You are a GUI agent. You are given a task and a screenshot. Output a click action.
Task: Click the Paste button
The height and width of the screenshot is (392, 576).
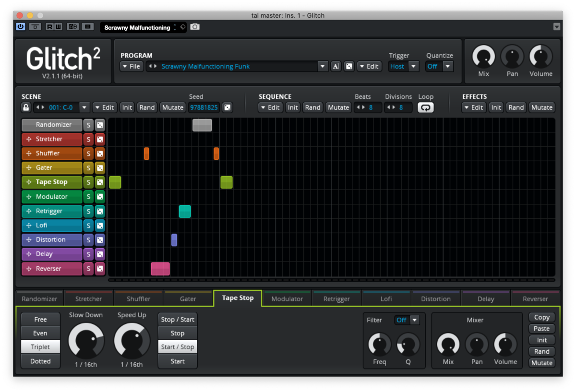542,329
